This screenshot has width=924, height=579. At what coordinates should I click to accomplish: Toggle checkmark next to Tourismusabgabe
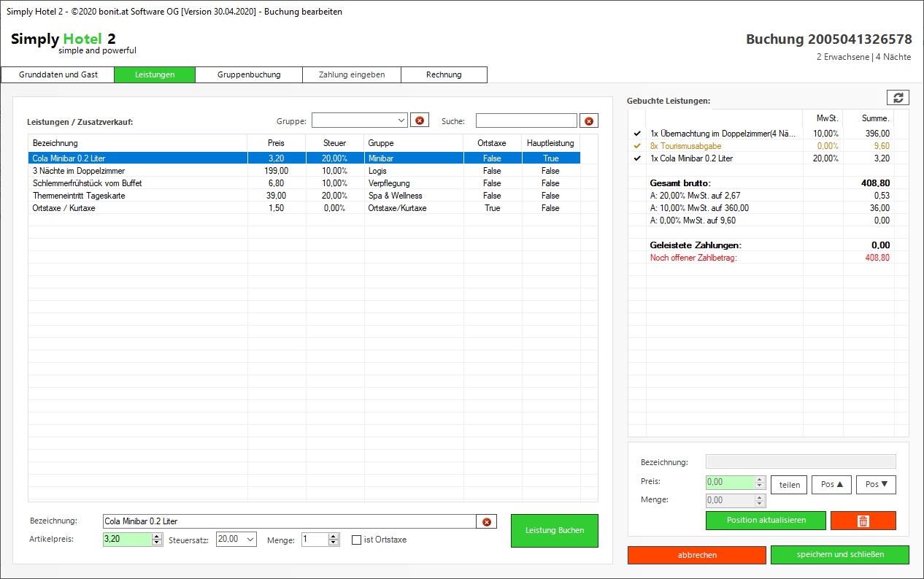(x=637, y=146)
